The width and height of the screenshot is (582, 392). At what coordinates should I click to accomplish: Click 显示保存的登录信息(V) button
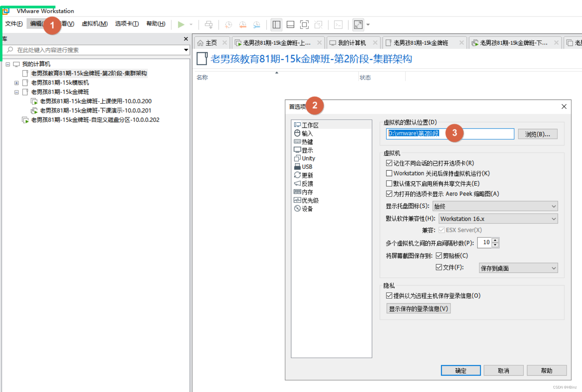[418, 308]
